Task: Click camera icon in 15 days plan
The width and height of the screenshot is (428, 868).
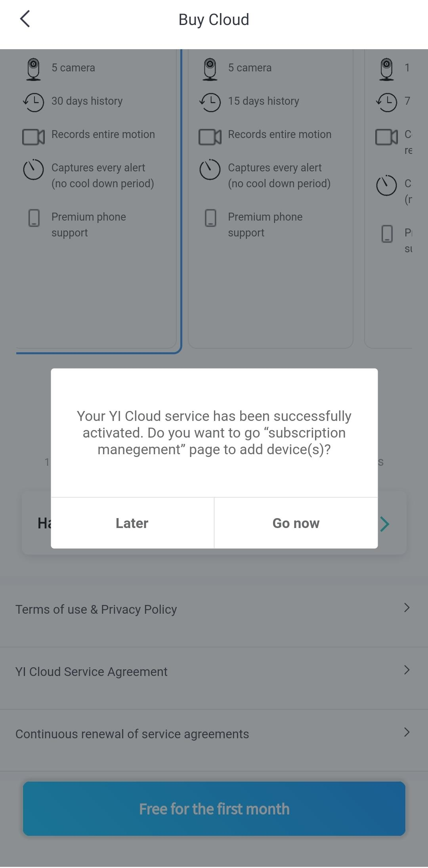Action: click(210, 69)
